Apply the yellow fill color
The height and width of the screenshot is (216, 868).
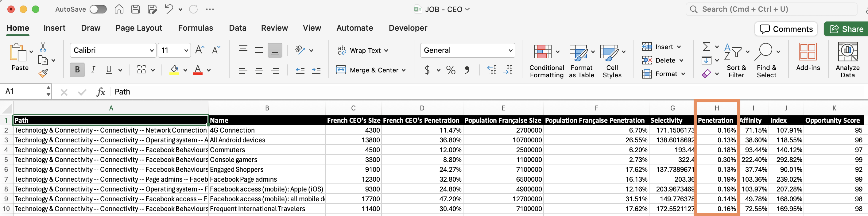point(174,70)
